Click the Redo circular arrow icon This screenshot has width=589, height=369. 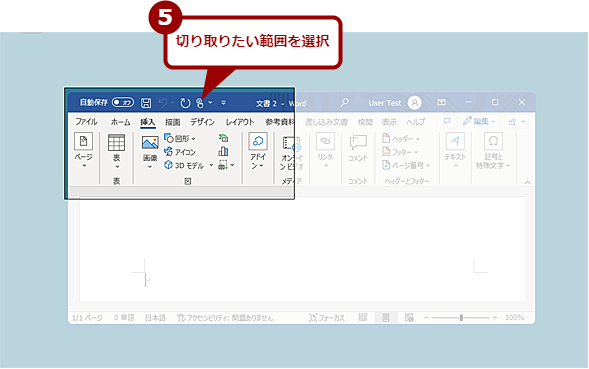185,103
